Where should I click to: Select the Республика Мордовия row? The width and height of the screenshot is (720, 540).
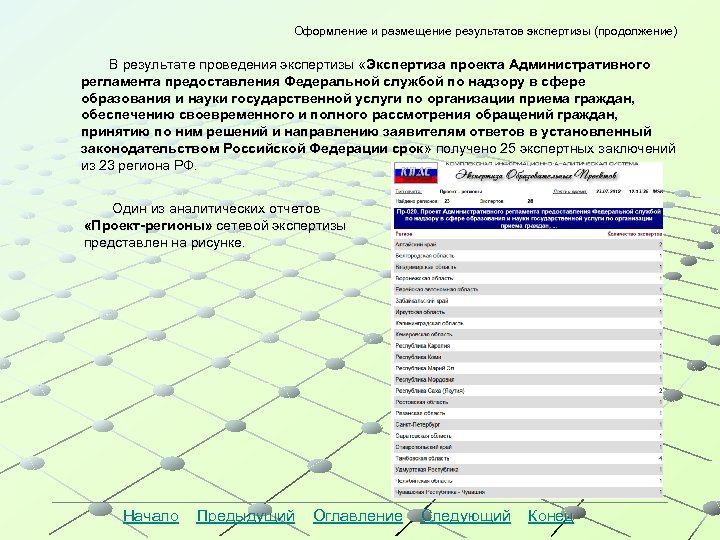click(529, 380)
